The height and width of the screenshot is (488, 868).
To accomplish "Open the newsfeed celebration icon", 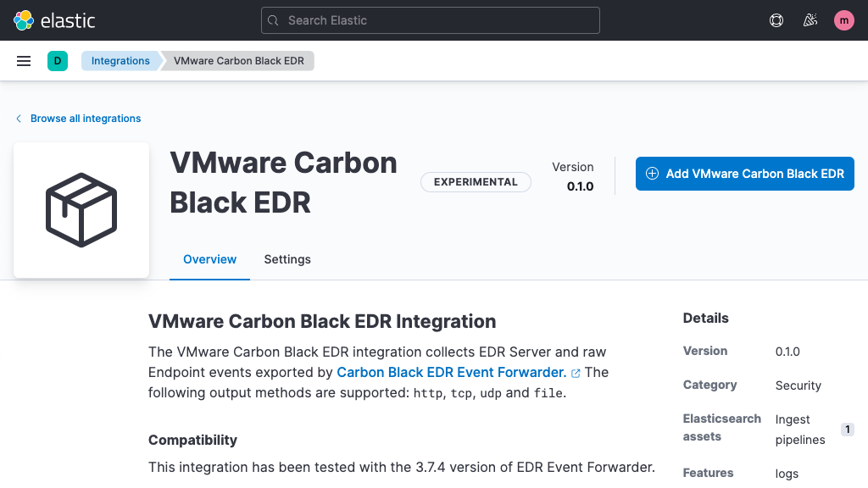I will [810, 20].
